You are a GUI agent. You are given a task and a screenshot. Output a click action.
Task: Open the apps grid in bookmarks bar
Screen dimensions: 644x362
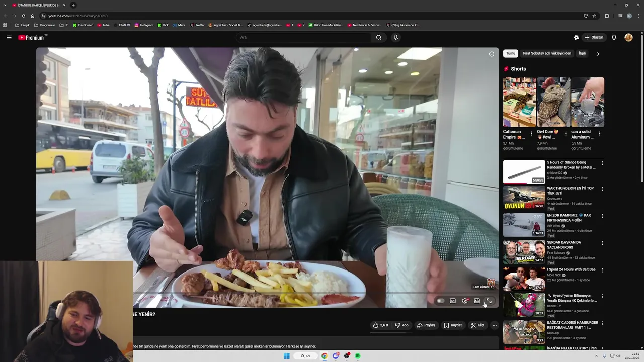(5, 25)
